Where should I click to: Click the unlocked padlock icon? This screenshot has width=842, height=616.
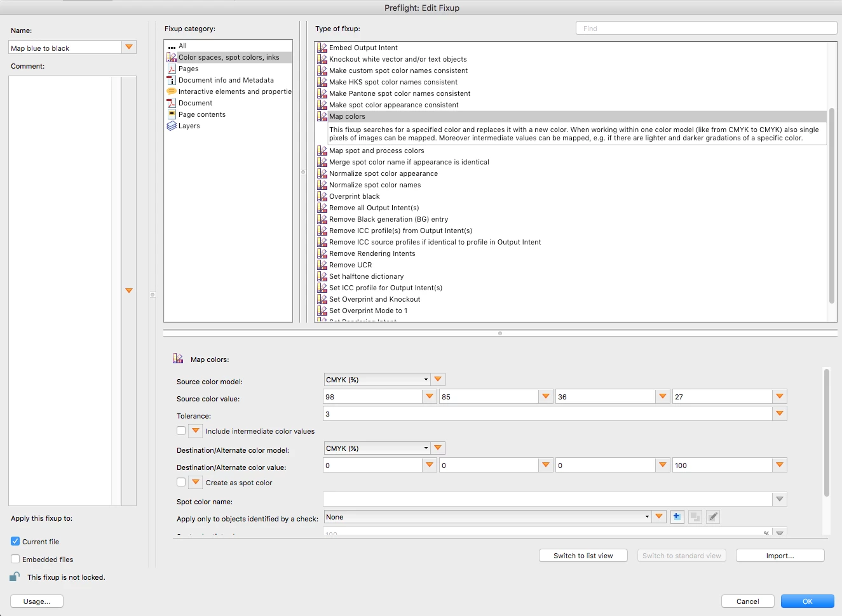[15, 577]
